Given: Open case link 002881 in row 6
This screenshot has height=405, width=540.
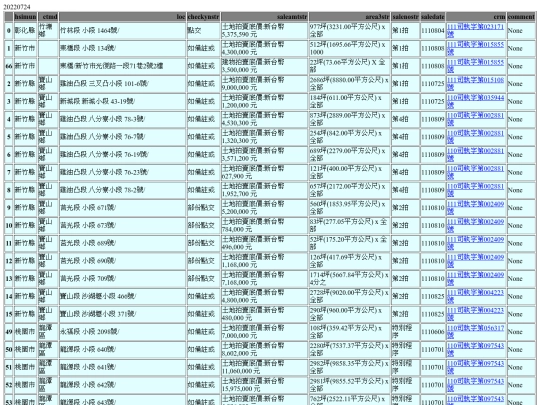Looking at the screenshot, I should click(475, 155).
